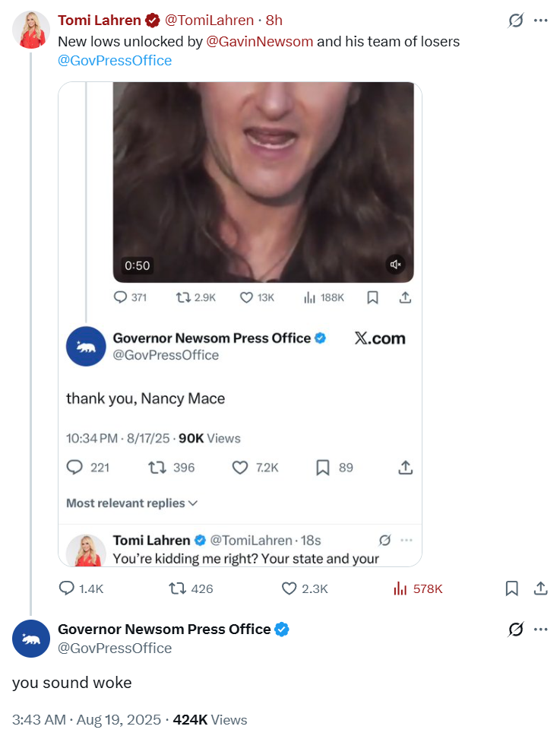Image resolution: width=560 pixels, height=739 pixels.
Task: Click the Grok icon on the Governor Newsom reply
Action: point(516,630)
